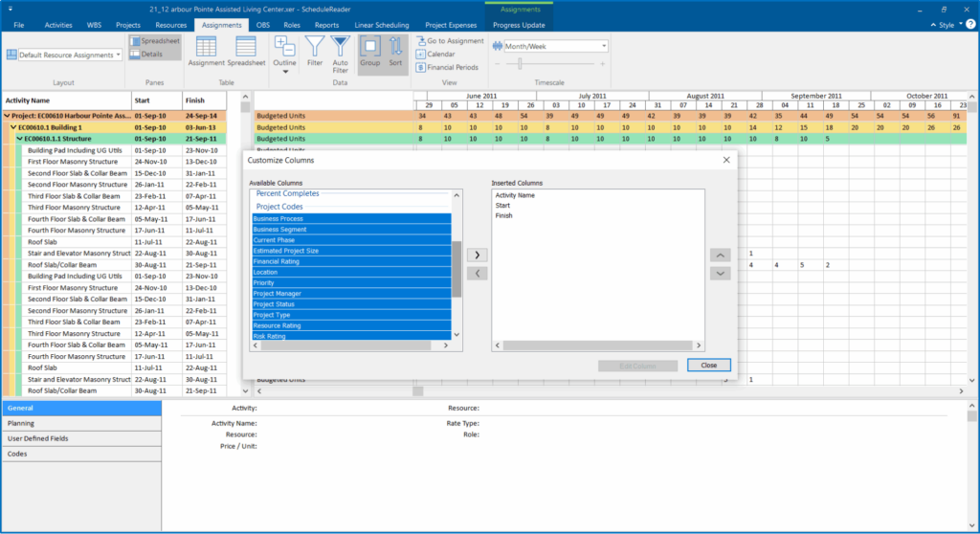Open the Project Expenses tab
This screenshot has width=980, height=534.
[451, 25]
